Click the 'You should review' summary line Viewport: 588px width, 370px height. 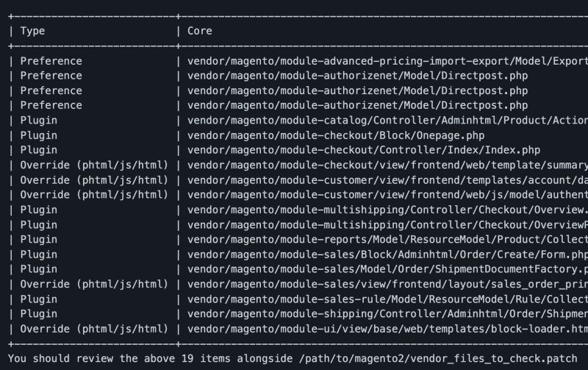point(293,359)
